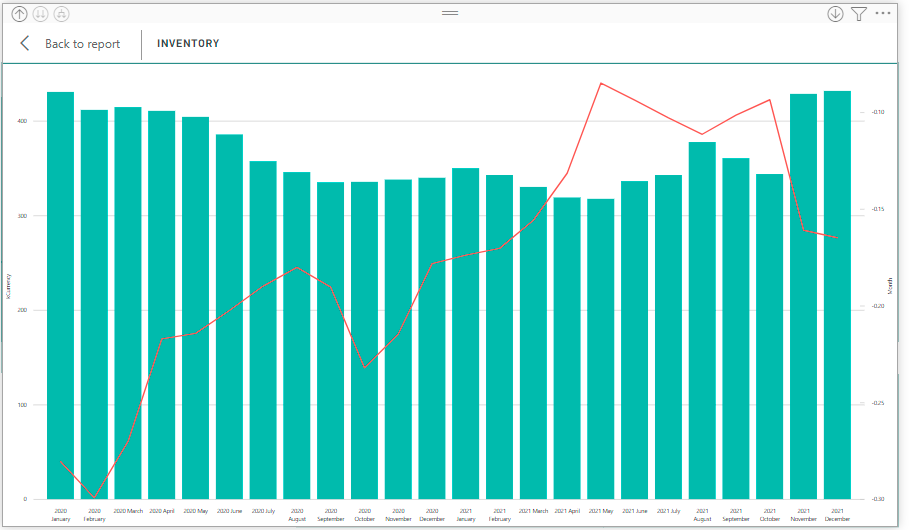Click the 2020 September bar
The height and width of the screenshot is (530, 909).
tap(330, 340)
